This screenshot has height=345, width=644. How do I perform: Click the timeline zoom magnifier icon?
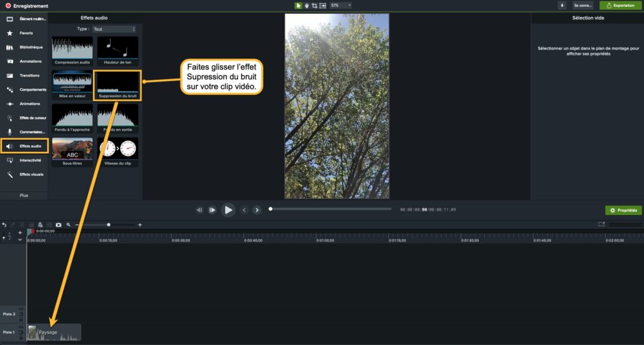click(x=69, y=225)
